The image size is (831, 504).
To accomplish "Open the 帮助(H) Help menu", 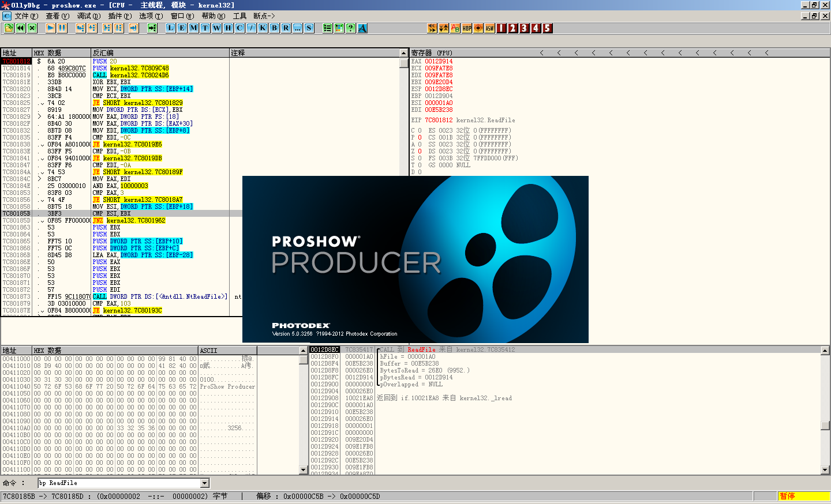I will (213, 16).
